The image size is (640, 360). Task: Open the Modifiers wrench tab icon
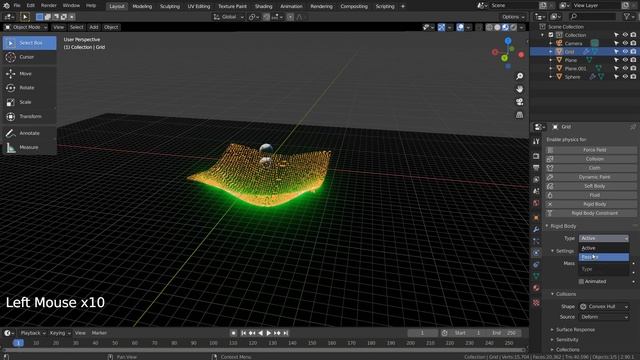pyautogui.click(x=536, y=229)
